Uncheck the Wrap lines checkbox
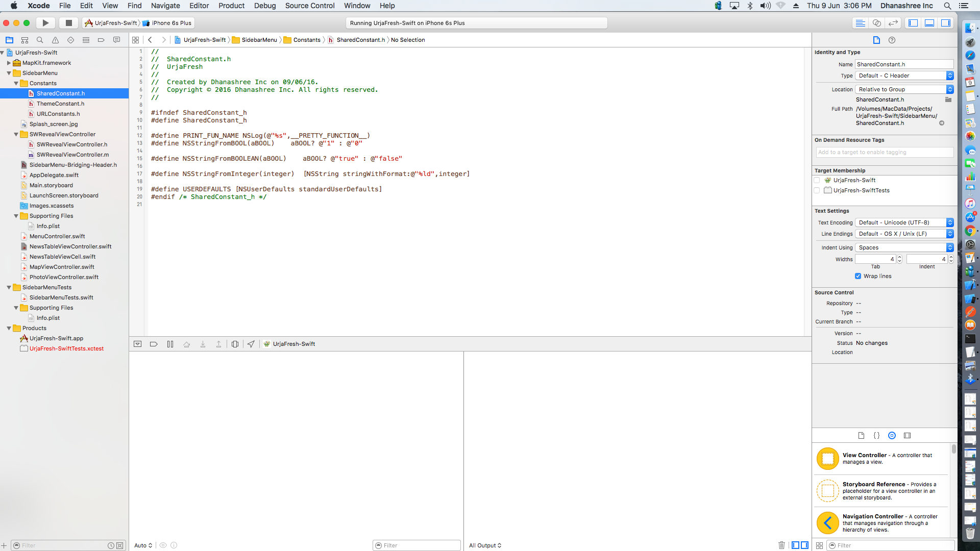 pos(858,276)
